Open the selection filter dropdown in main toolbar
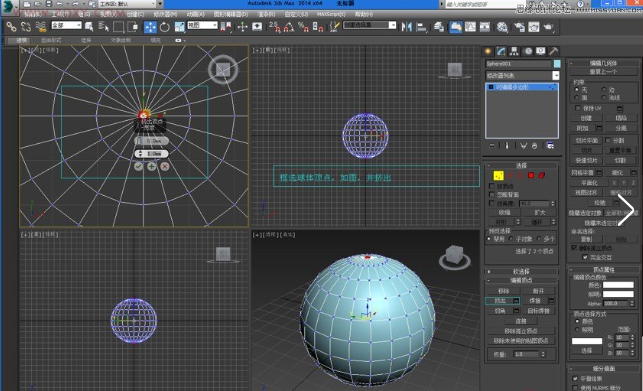643x391 pixels. 66,25
